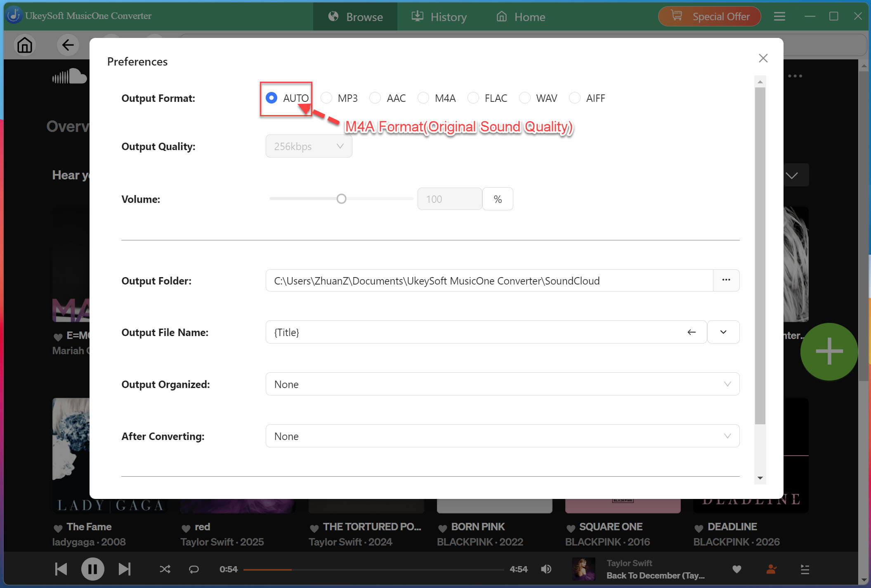This screenshot has height=588, width=871.
Task: Toggle shuffle playback
Action: pos(165,569)
